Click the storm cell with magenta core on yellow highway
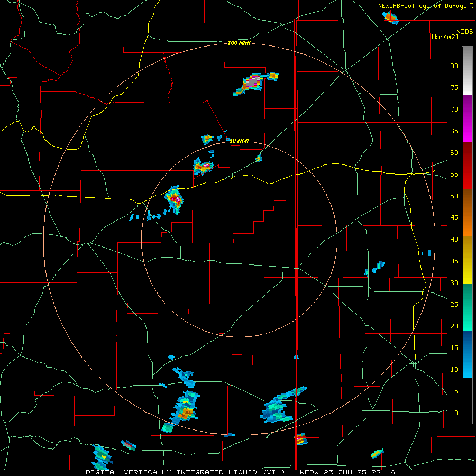 174,199
